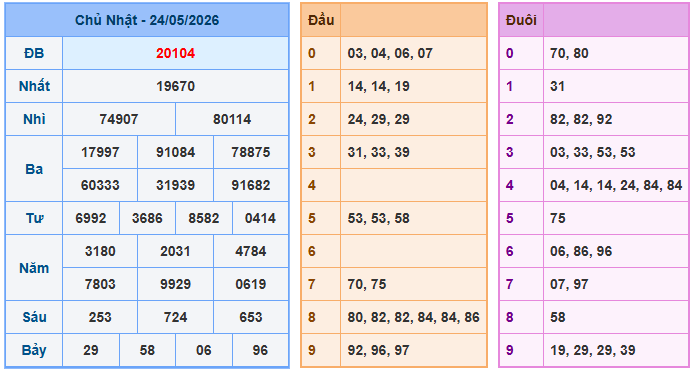Select Đuôi row 5 value 75

(x=558, y=218)
